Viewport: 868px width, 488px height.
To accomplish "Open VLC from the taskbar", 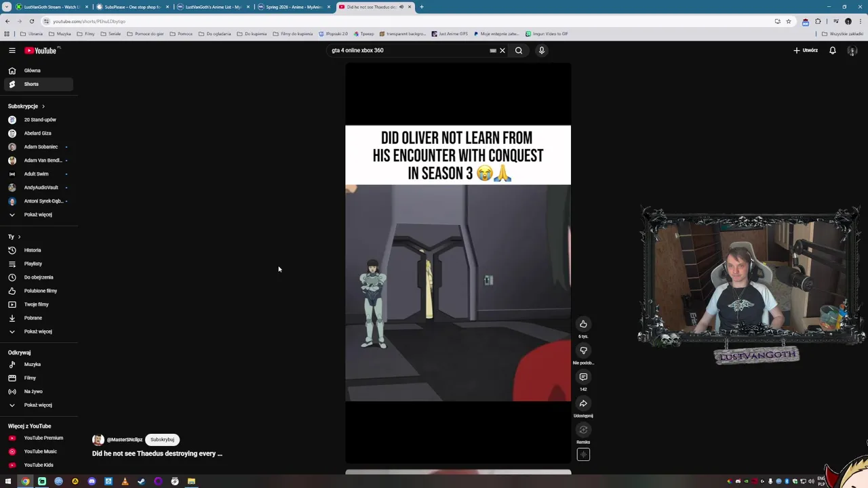I will tap(125, 481).
